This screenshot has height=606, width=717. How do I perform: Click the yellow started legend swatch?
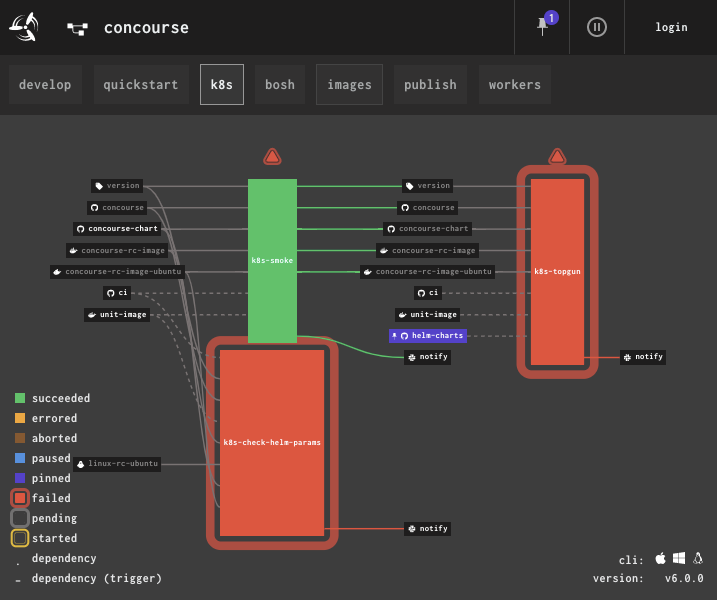20,538
